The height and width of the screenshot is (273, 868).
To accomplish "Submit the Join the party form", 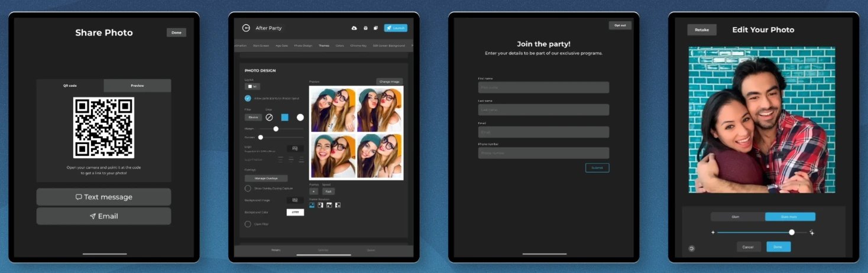I will [x=597, y=168].
